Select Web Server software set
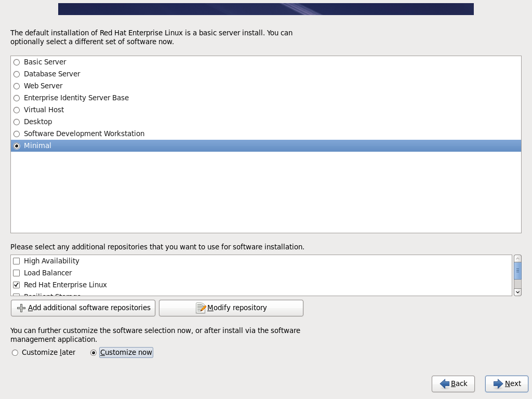This screenshot has width=532, height=399. 17,86
